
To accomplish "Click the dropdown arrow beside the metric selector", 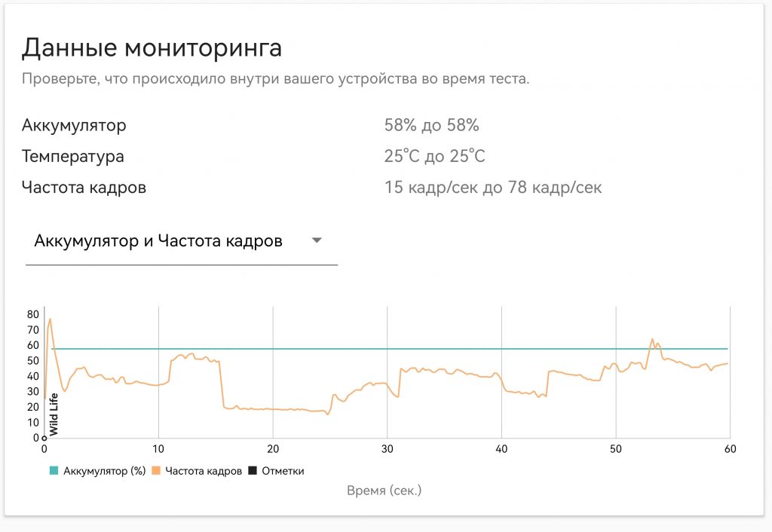I will tap(317, 240).
